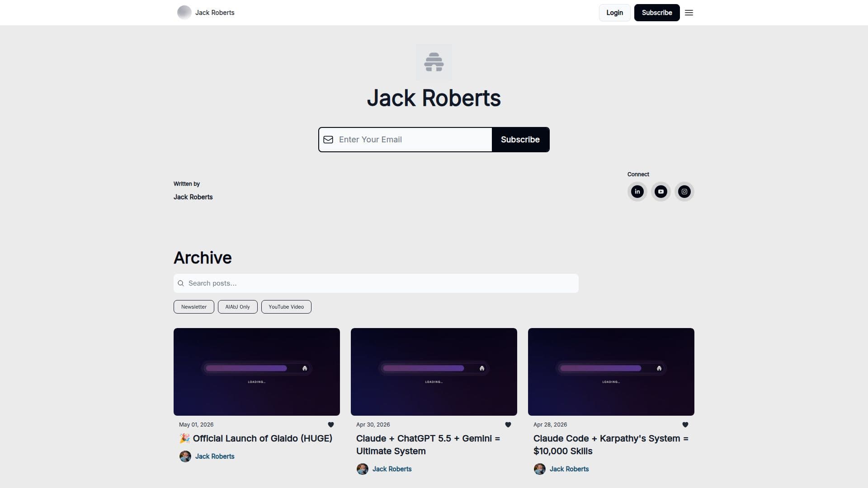Click the 'Archive' heading
This screenshot has width=868, height=488.
[203, 258]
